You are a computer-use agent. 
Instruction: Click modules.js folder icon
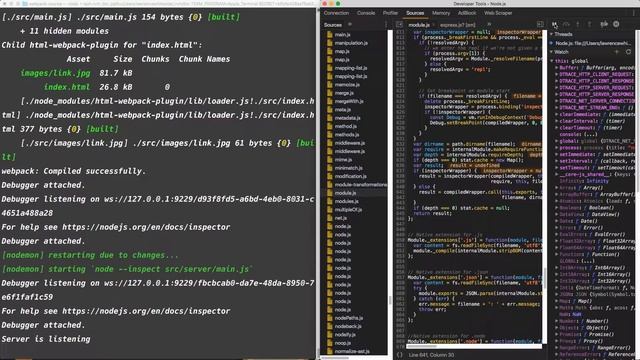point(330,201)
